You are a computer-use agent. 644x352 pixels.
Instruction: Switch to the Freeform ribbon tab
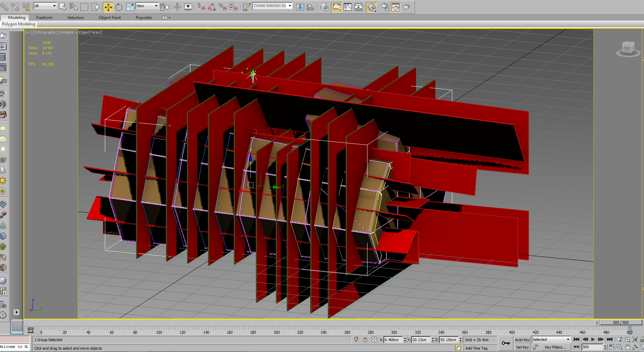click(44, 18)
